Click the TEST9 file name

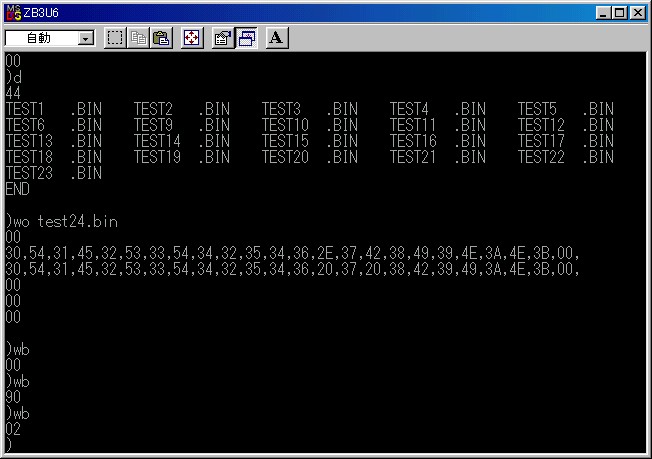pyautogui.click(x=153, y=125)
